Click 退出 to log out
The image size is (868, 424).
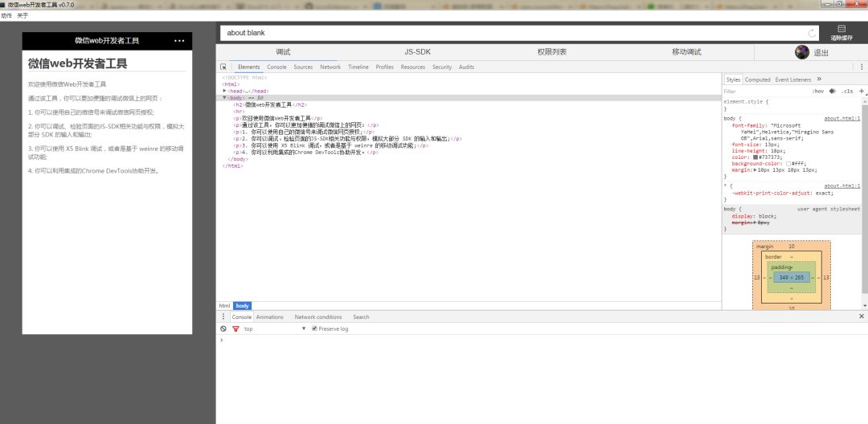tap(821, 53)
